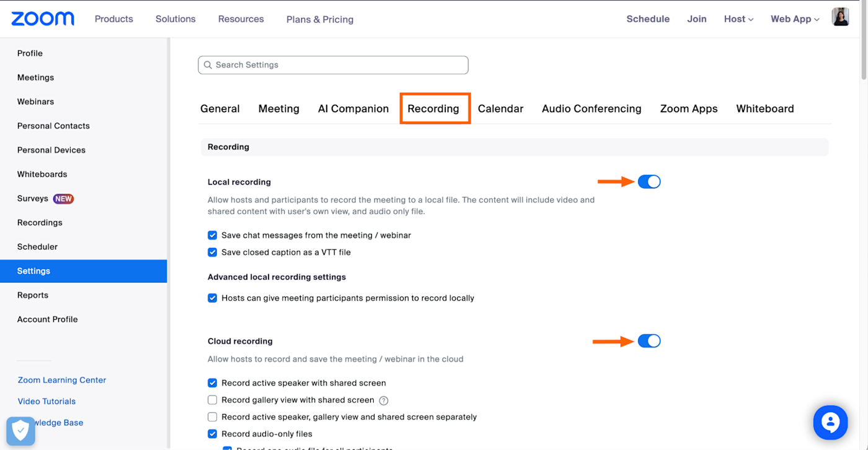This screenshot has width=868, height=450.
Task: Open Recordings in the sidebar
Action: pos(40,223)
